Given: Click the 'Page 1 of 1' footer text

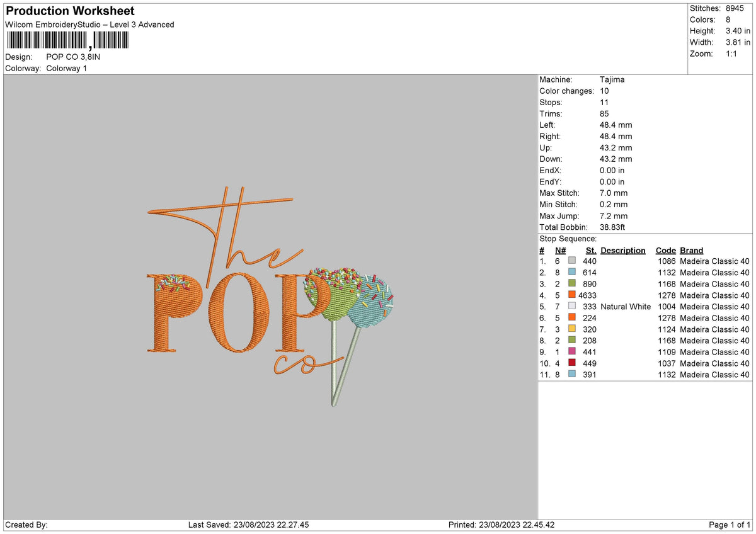Looking at the screenshot, I should point(730,525).
